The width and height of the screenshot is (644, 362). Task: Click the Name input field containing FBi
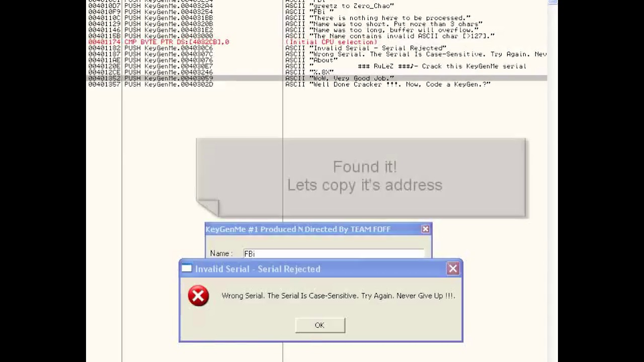(x=334, y=254)
